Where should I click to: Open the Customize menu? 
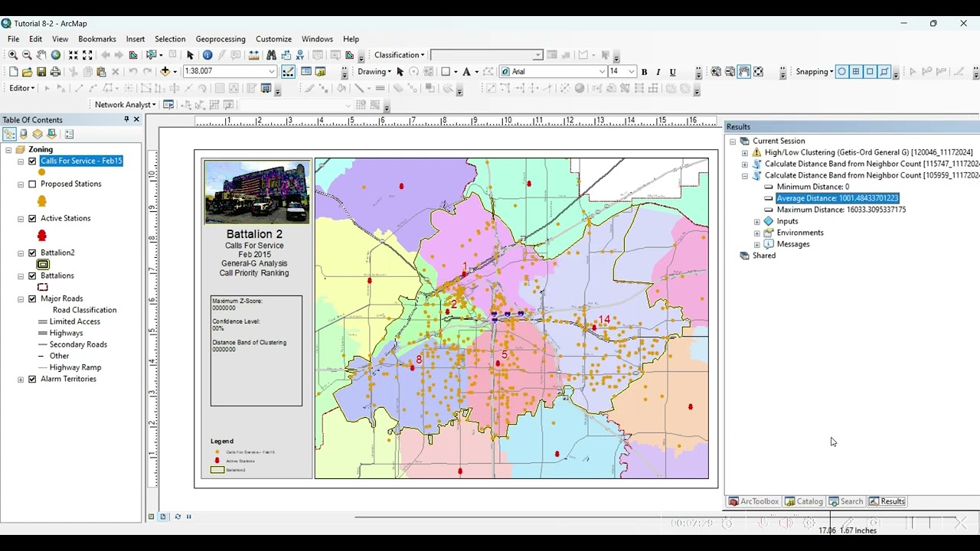(273, 39)
